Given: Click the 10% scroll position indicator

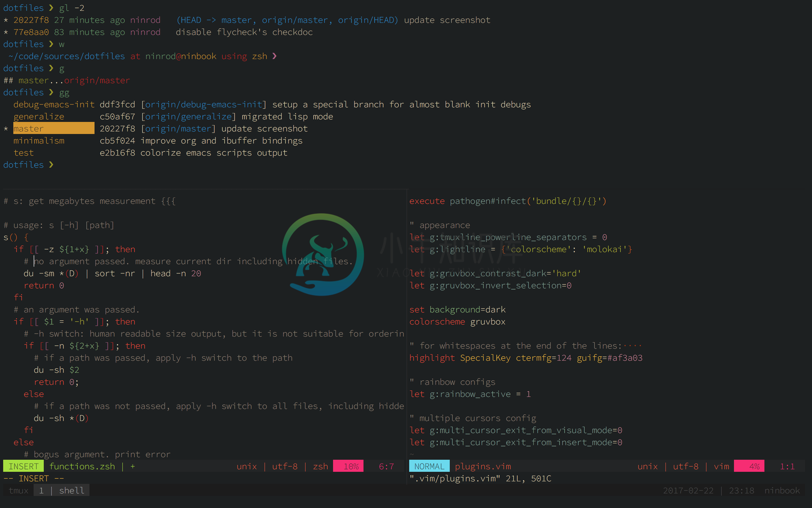Looking at the screenshot, I should tap(348, 466).
